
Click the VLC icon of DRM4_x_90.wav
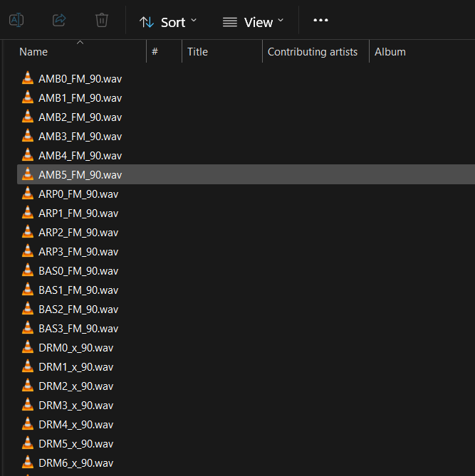pos(28,423)
